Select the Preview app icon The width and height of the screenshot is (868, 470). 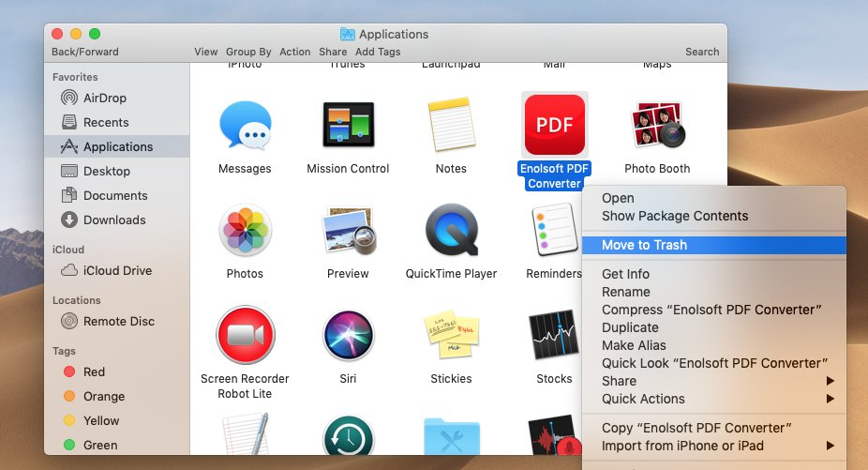[348, 230]
